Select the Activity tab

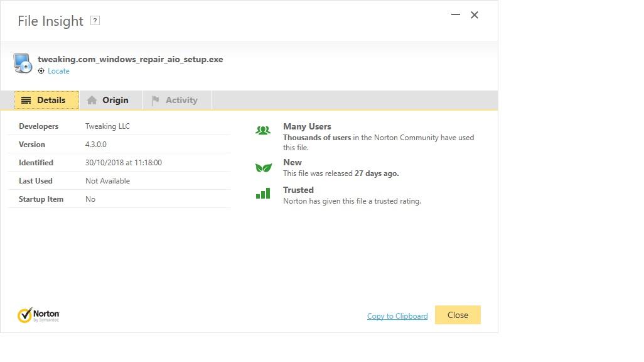pos(178,100)
